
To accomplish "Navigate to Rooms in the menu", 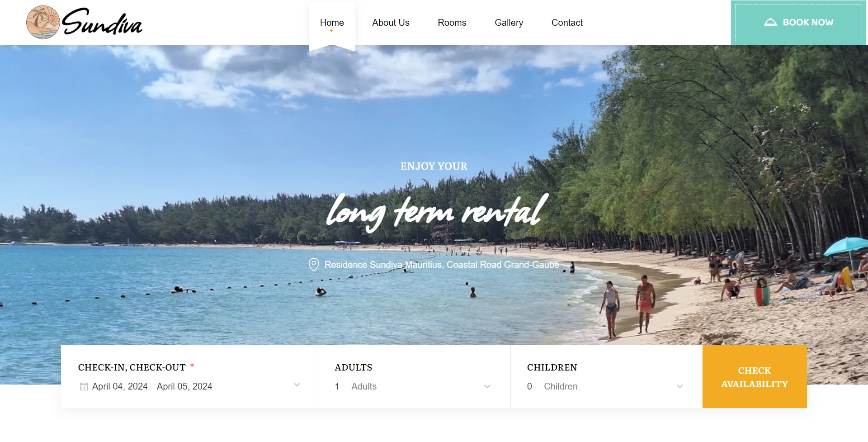I will (452, 23).
